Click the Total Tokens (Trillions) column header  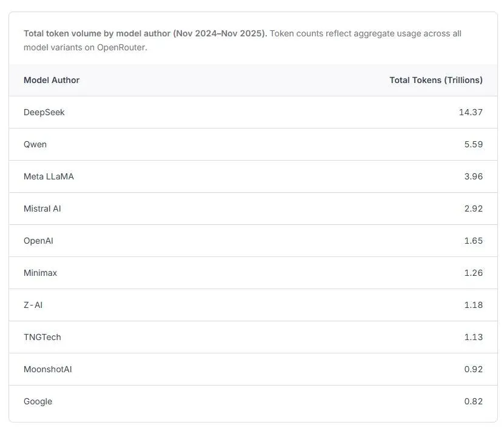coord(435,80)
